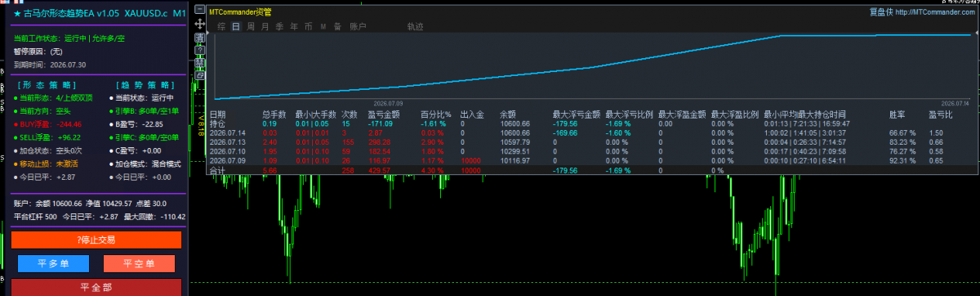Select the 2026.07.13 table row date
Screen dimensions: 980x296
coord(228,141)
